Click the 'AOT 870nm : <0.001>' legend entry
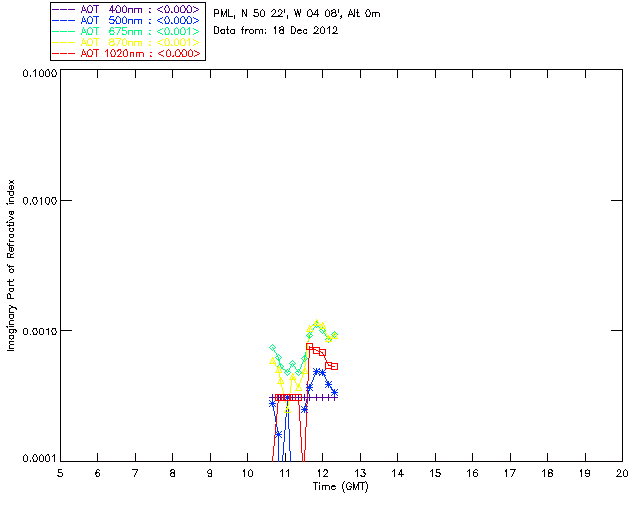640x512 pixels. (127, 42)
